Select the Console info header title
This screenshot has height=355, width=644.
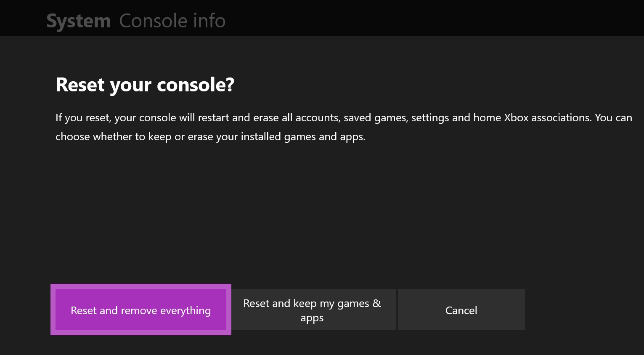click(172, 21)
